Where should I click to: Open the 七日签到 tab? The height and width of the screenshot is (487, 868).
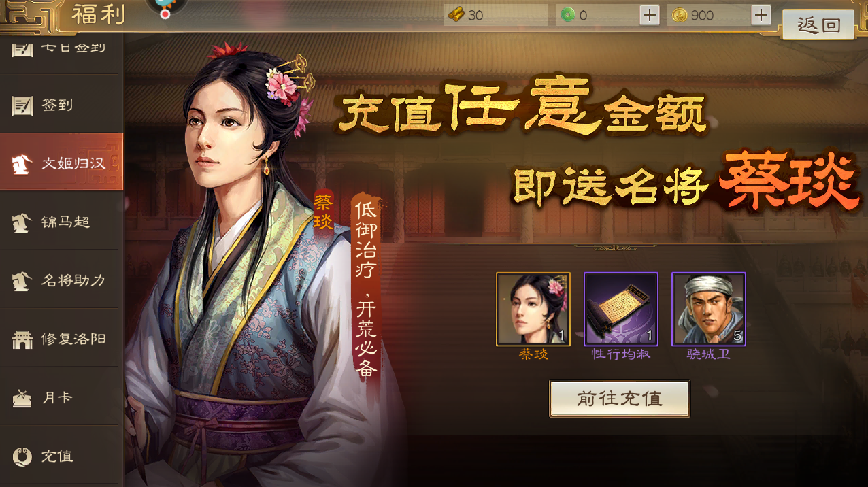61,49
